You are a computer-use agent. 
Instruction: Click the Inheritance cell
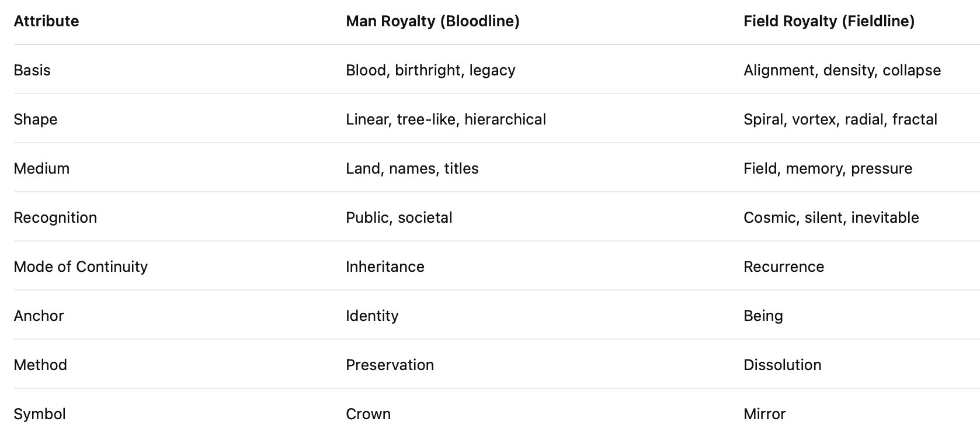[x=385, y=267]
